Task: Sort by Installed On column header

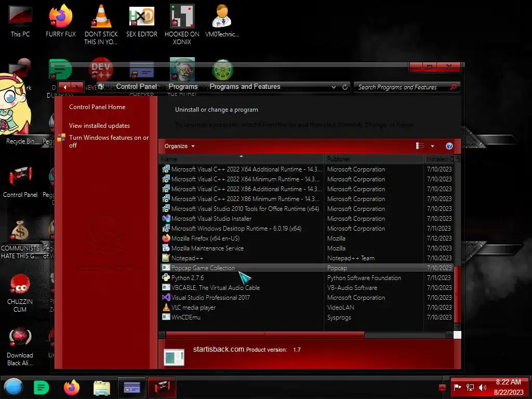Action: click(x=438, y=159)
